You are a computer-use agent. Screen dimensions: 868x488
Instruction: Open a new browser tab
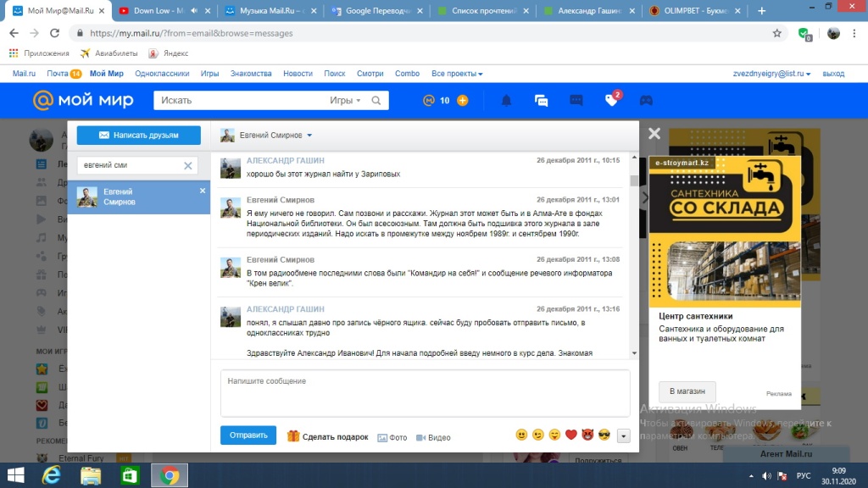click(762, 10)
